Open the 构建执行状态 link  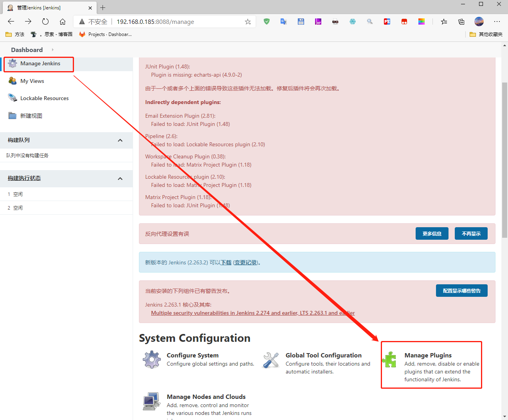[x=24, y=178]
